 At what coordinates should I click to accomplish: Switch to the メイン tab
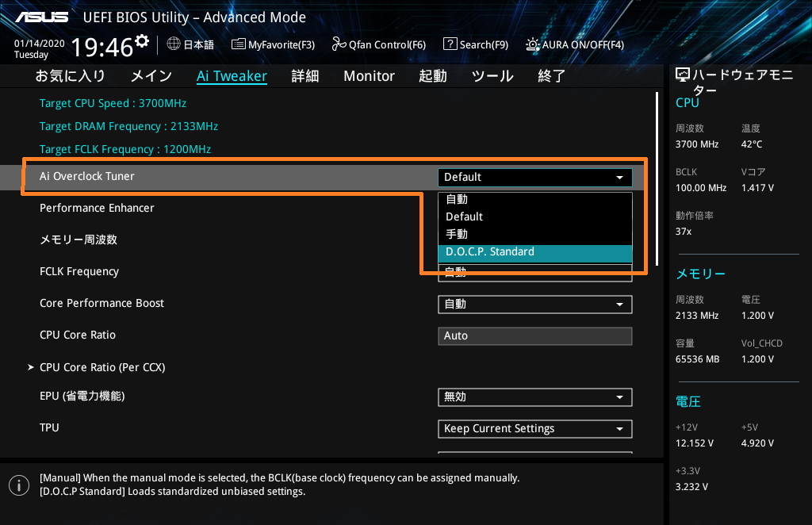pyautogui.click(x=151, y=76)
